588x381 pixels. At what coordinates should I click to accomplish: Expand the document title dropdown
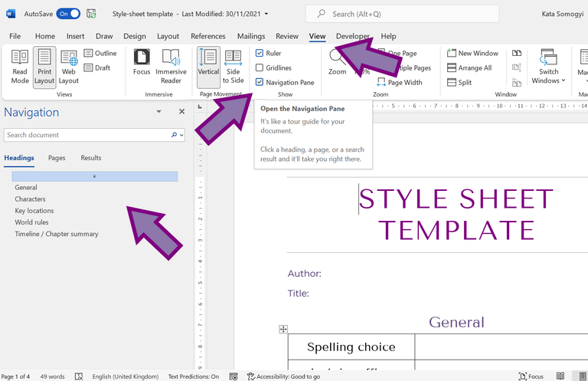266,14
